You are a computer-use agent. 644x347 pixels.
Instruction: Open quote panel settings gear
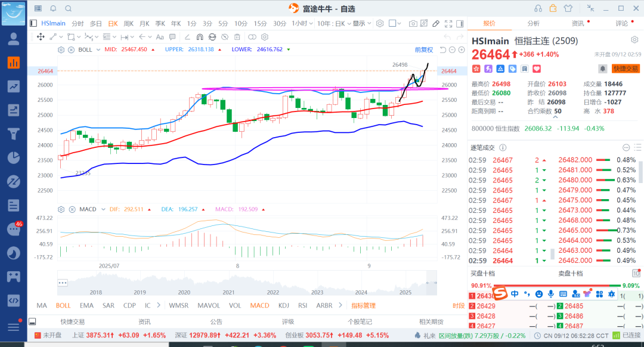click(x=634, y=40)
